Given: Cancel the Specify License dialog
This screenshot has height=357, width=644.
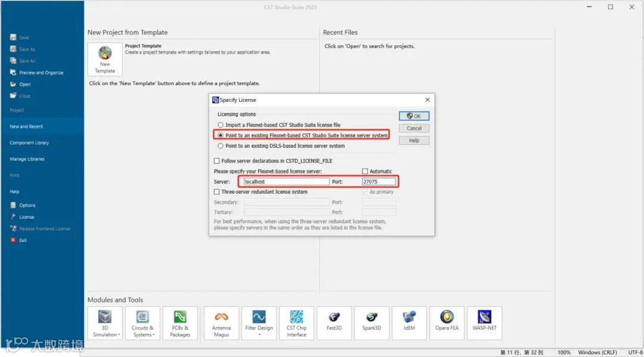Looking at the screenshot, I should 414,129.
